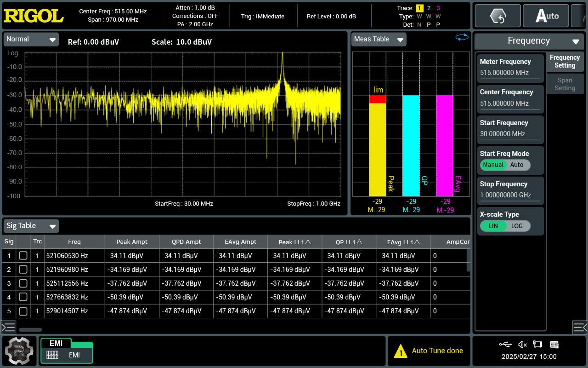Switch to the Span Setting tab
Screen dimensions: 588x368
tap(565, 84)
